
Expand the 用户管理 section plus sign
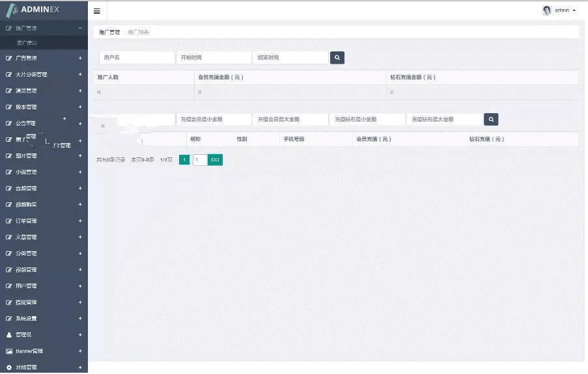(80, 286)
